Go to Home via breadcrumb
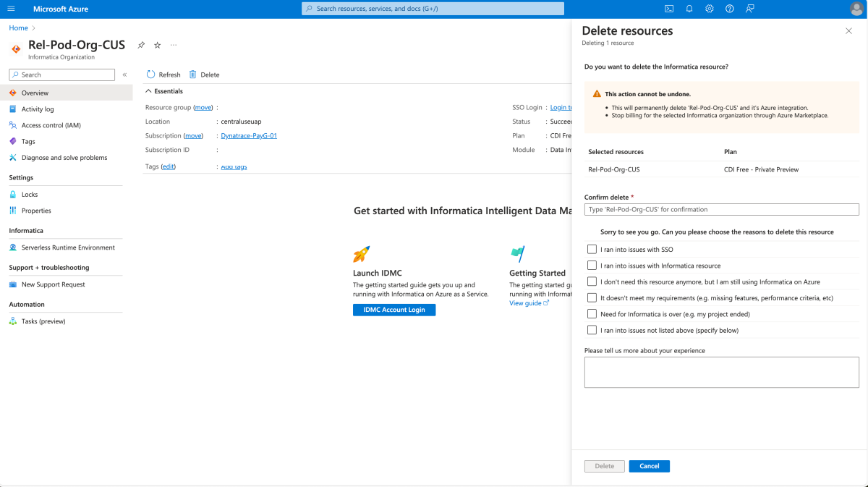Screen dimensions: 868x487 pyautogui.click(x=18, y=27)
